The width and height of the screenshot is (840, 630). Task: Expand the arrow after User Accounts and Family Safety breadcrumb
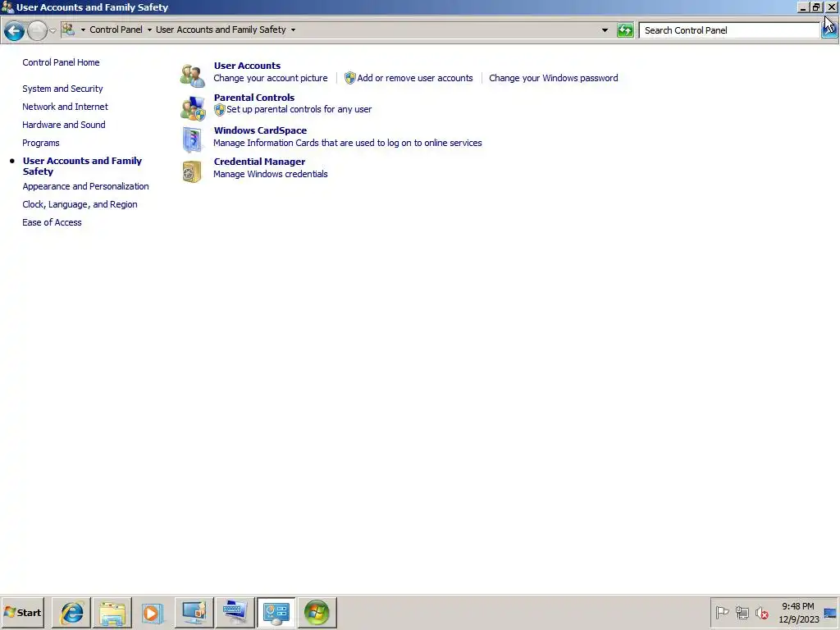[293, 30]
